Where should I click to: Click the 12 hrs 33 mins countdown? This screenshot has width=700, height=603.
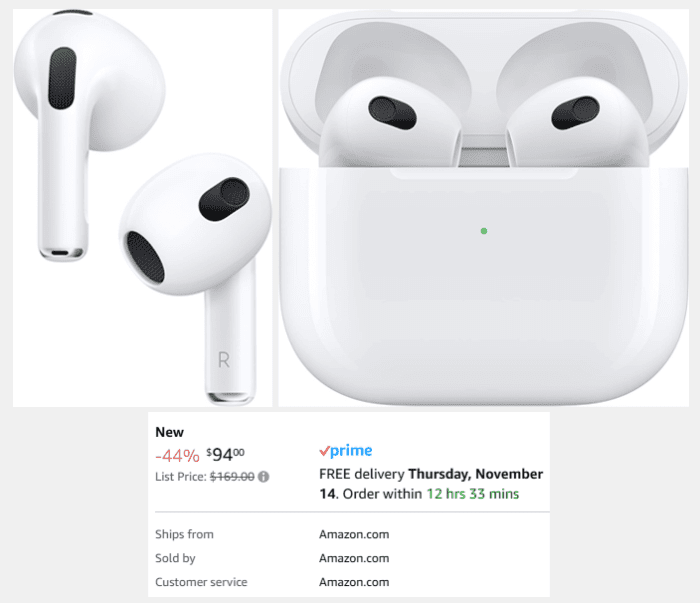(473, 494)
